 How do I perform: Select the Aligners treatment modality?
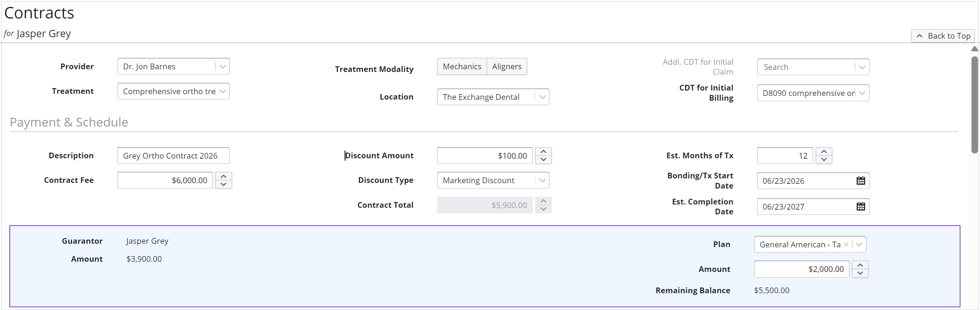[x=507, y=67]
